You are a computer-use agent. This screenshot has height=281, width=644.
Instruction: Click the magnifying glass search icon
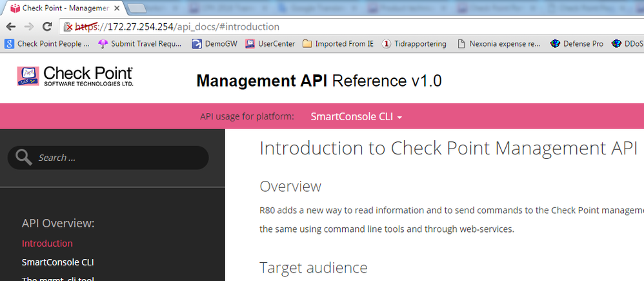click(x=23, y=158)
